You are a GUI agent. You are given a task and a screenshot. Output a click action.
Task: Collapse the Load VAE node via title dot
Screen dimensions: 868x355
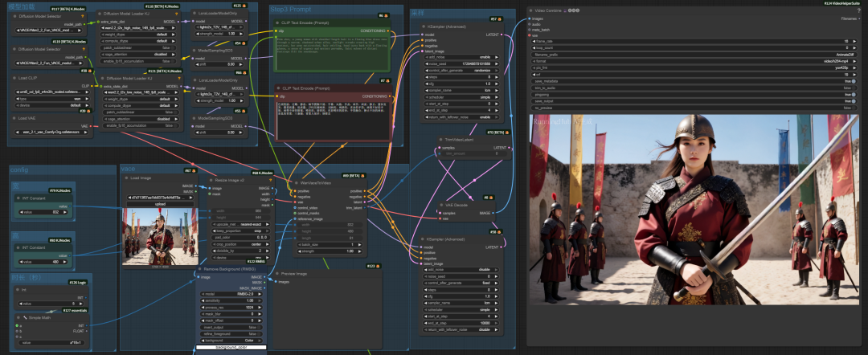click(14, 118)
